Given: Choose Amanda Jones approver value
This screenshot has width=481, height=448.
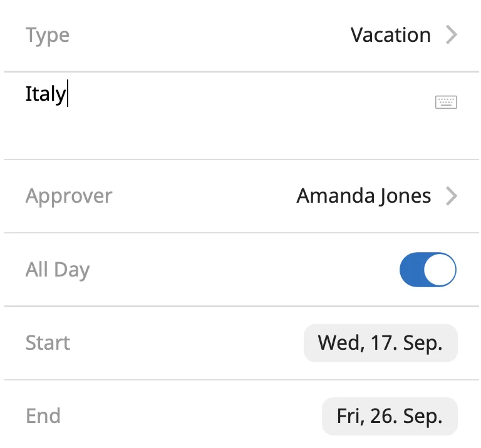Looking at the screenshot, I should (364, 196).
